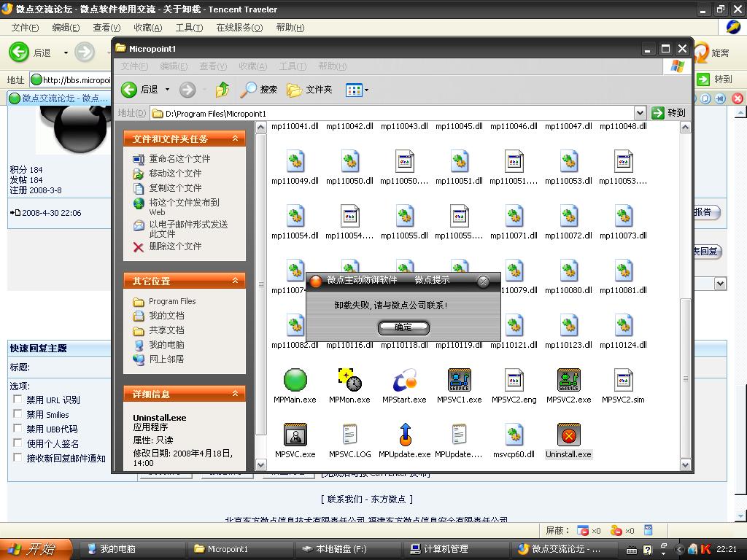Select the MPMain.exe green ball icon

pyautogui.click(x=295, y=380)
